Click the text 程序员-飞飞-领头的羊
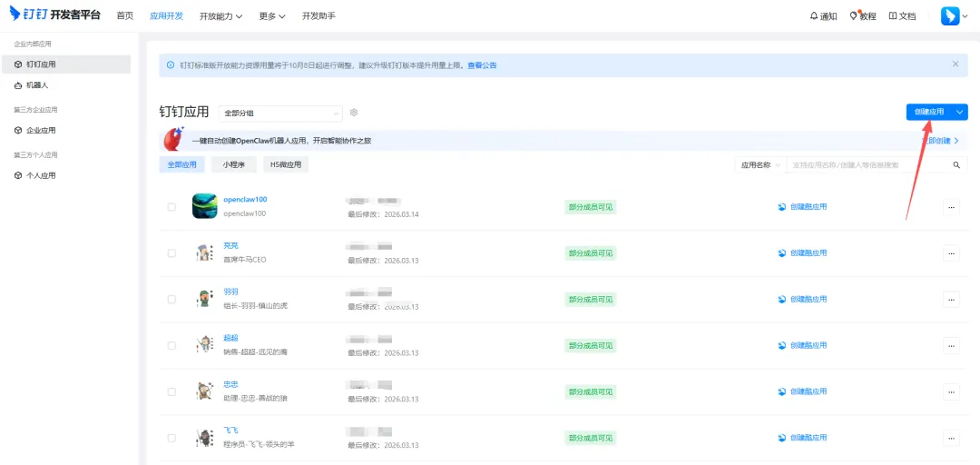Screen dimensions: 980x465 [259, 444]
